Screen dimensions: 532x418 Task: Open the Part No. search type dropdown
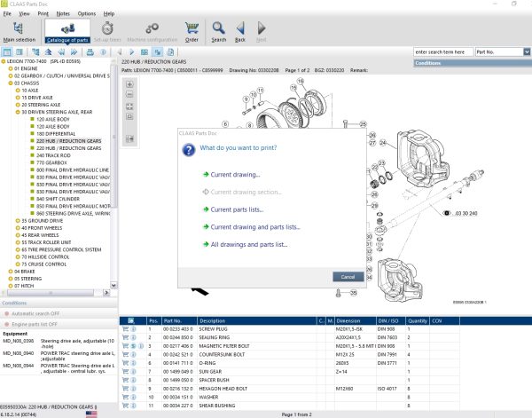point(524,52)
